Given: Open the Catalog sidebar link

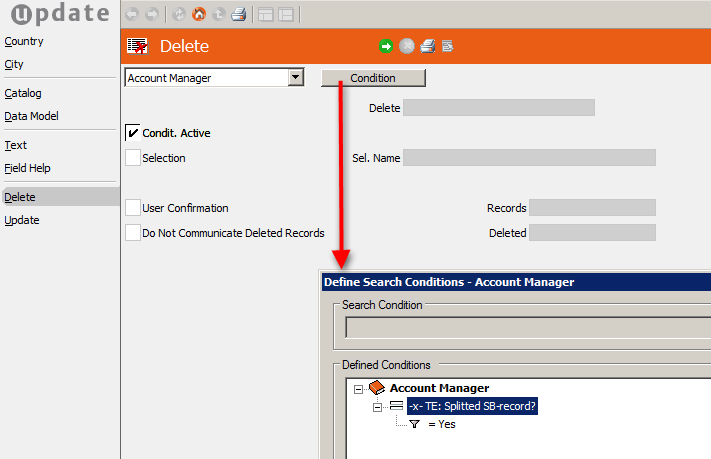Looking at the screenshot, I should tap(23, 93).
